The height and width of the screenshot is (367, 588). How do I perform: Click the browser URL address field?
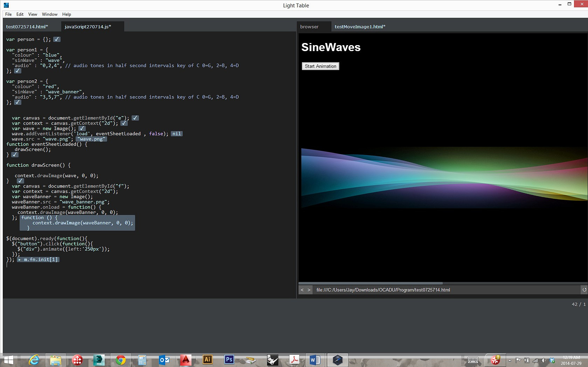(447, 290)
